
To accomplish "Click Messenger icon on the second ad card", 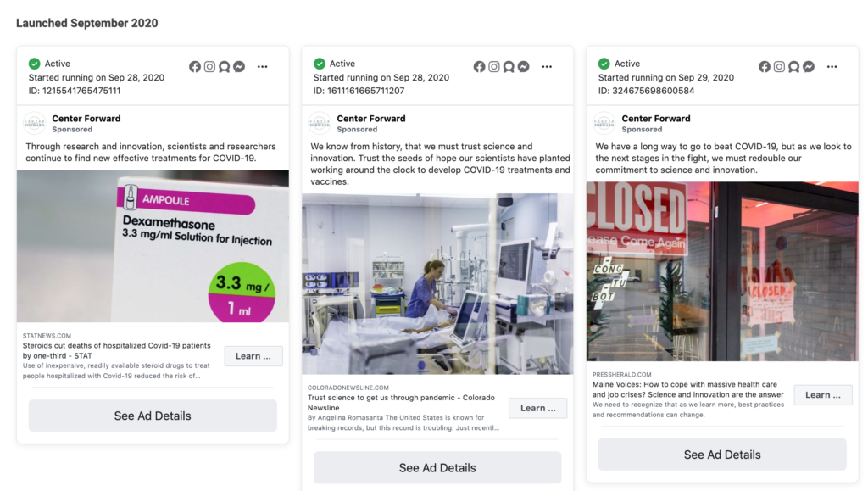I will tap(524, 67).
